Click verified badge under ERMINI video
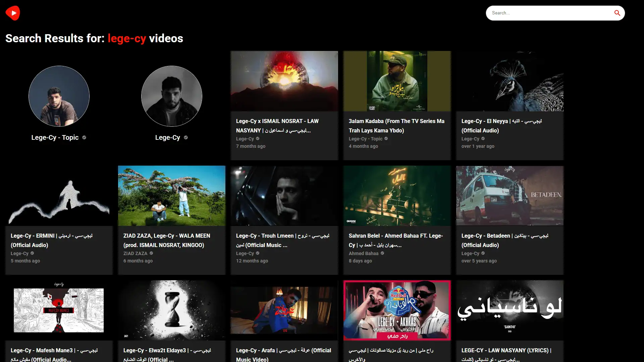Viewport: 644px width, 362px height. point(32,253)
